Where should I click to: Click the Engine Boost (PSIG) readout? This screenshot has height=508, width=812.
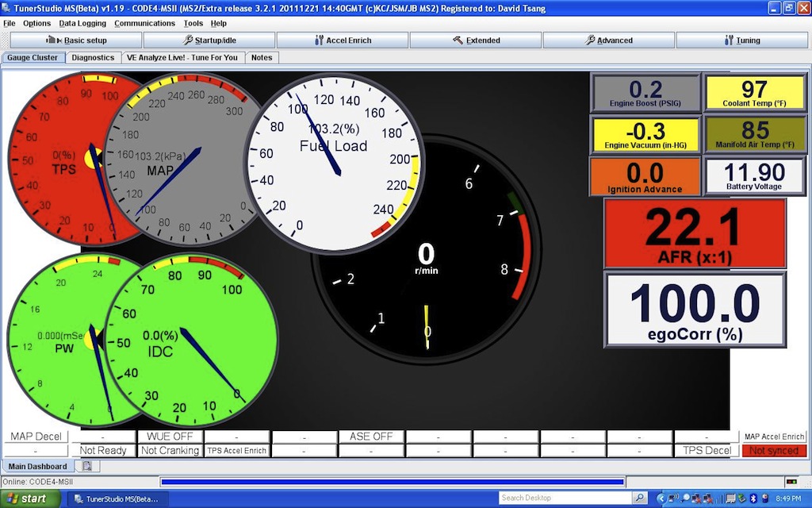click(x=645, y=93)
